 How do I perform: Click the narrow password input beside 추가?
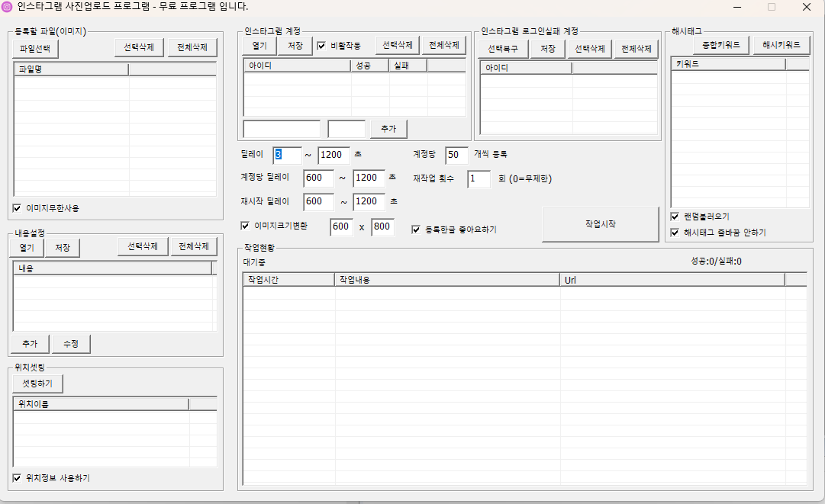346,129
